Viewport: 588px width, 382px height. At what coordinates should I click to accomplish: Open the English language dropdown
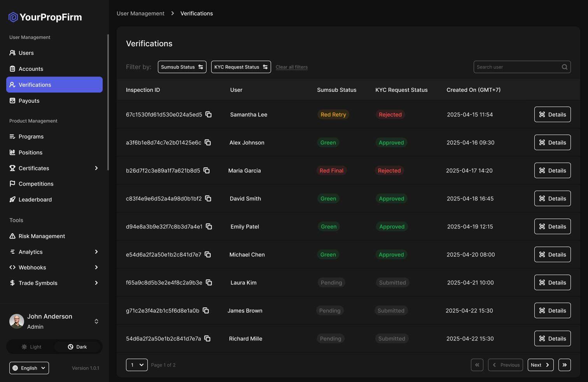coord(29,368)
